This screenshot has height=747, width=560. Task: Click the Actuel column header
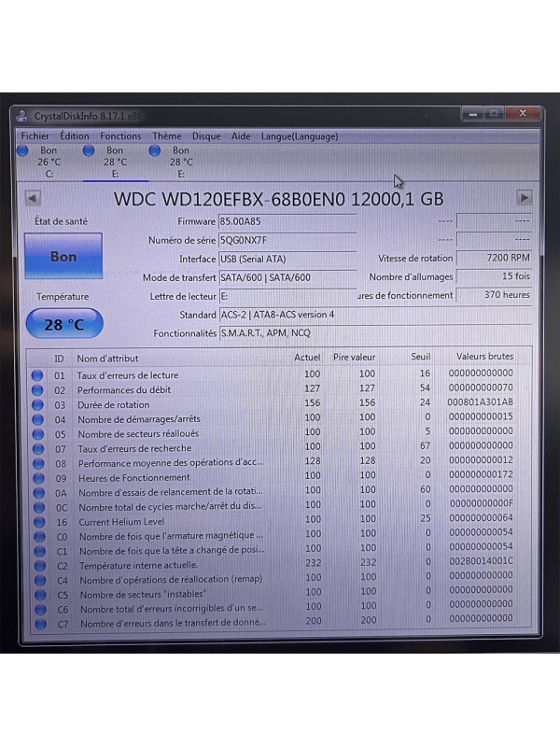pyautogui.click(x=307, y=358)
